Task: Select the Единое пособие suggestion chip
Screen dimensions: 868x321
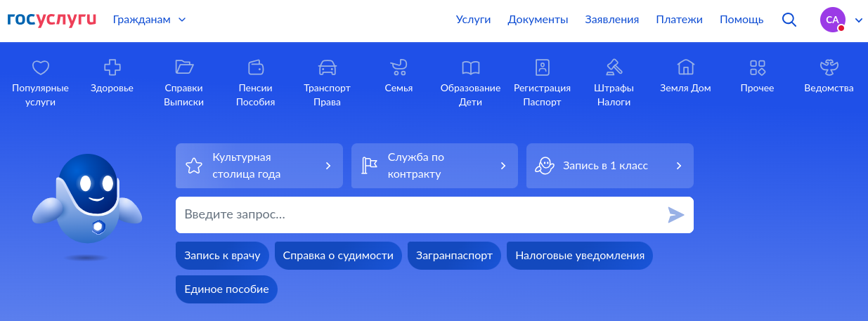Action: [226, 289]
